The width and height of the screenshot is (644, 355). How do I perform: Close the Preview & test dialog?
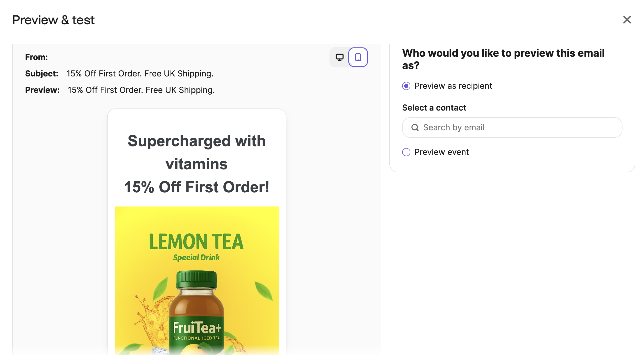pos(627,20)
